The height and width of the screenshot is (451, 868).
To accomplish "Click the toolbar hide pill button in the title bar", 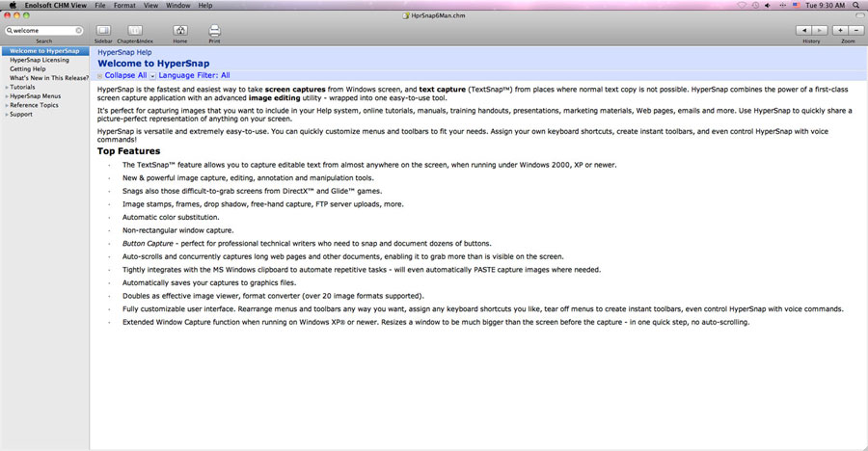I will pos(859,15).
